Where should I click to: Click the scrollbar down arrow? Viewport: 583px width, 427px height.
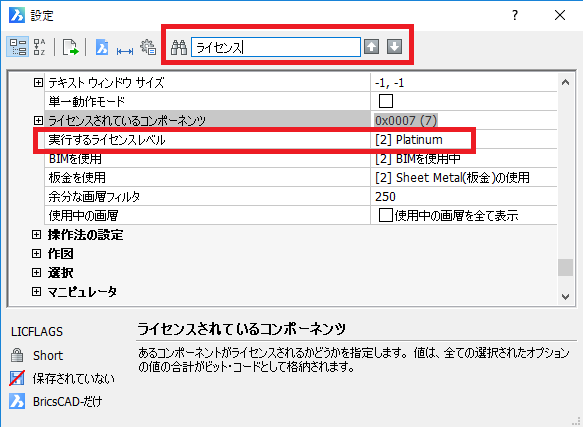565,296
